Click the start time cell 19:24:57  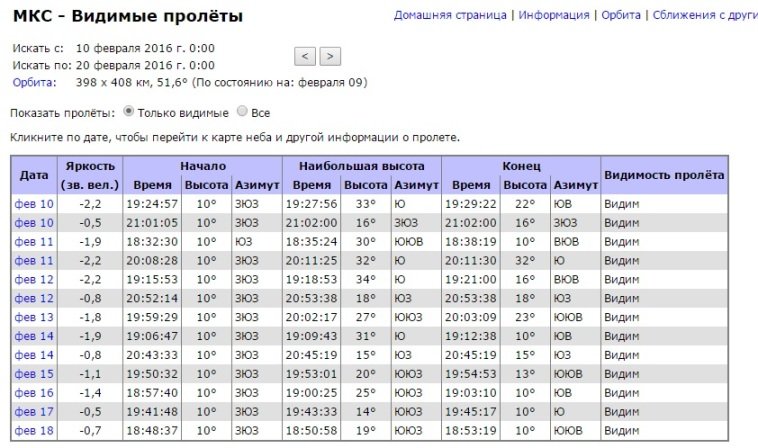coord(152,204)
